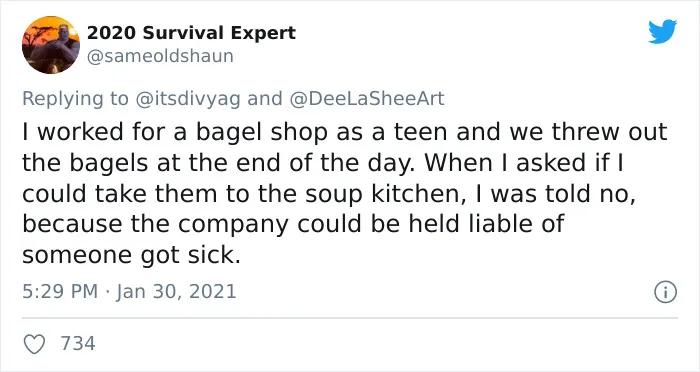Click the Replying to label
Viewport: 700px width, 372px height.
[75, 99]
